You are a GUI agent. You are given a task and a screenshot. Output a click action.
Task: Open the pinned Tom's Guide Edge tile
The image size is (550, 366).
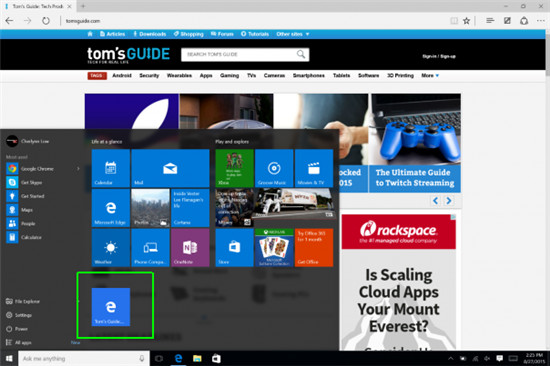(111, 307)
